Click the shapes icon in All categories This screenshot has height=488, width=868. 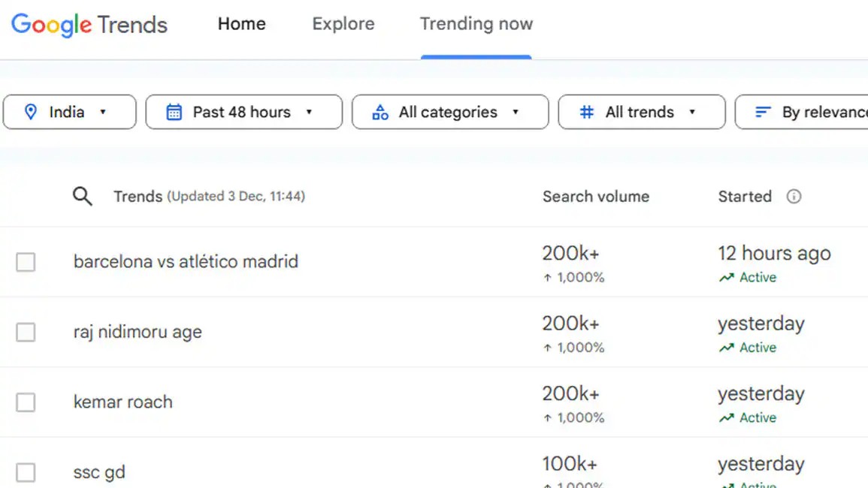click(x=380, y=112)
